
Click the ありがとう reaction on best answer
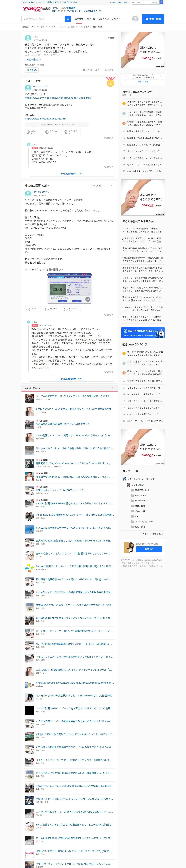pos(72,132)
